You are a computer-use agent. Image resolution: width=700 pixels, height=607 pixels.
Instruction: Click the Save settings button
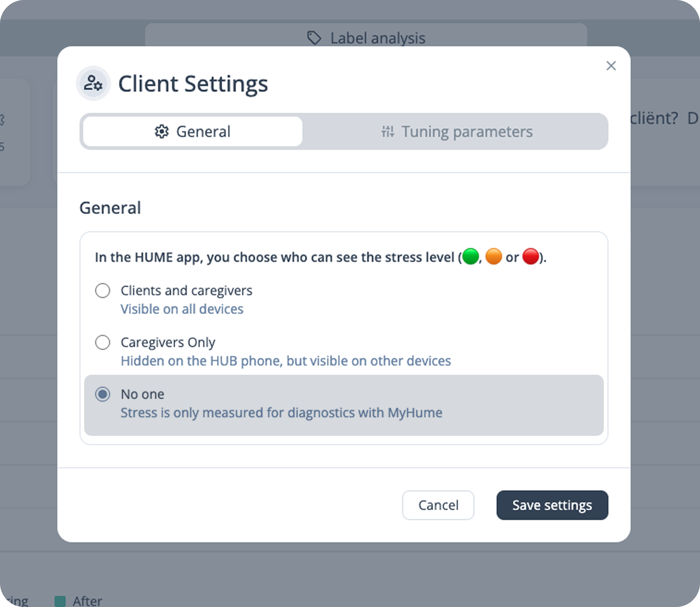coord(552,505)
